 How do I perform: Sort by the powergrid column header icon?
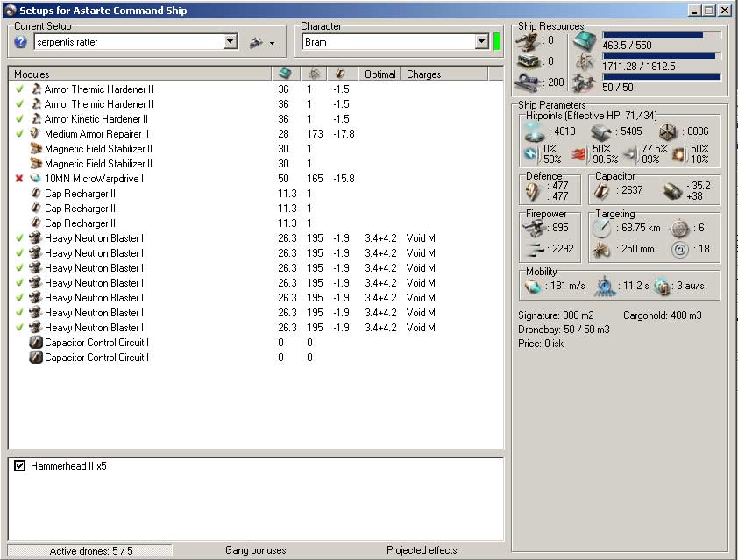314,74
